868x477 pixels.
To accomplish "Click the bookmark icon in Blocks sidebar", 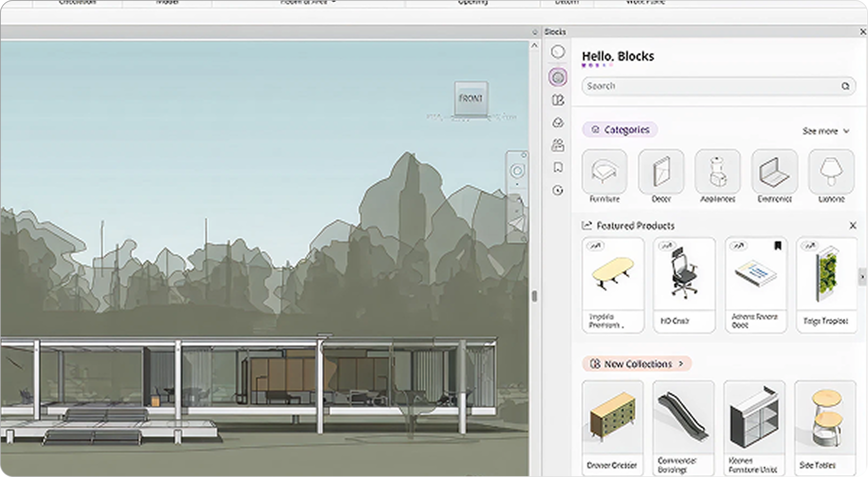I will [x=558, y=167].
